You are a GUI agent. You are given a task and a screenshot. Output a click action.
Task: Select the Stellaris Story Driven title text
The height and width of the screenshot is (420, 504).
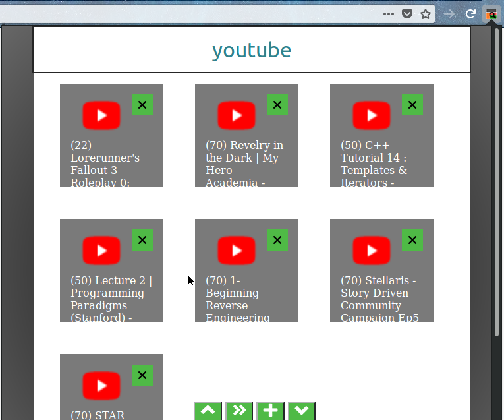379,299
